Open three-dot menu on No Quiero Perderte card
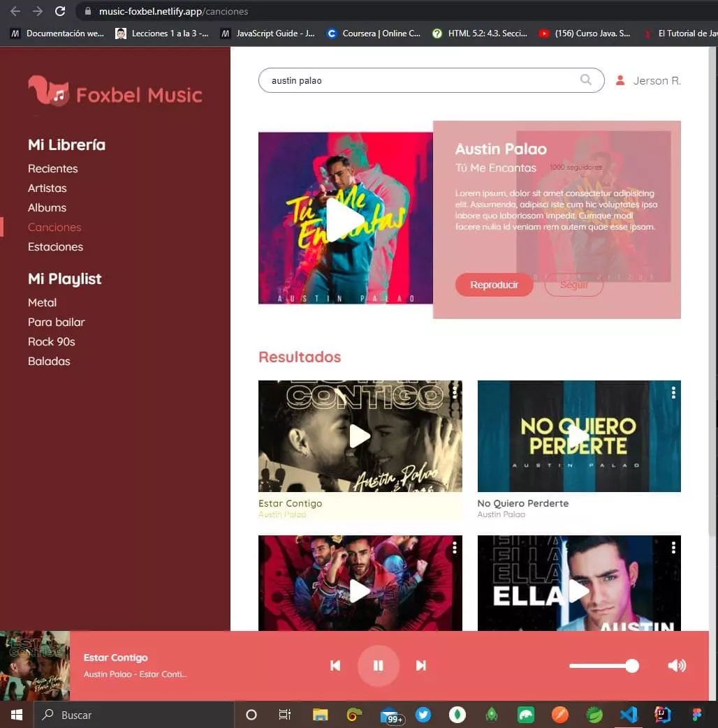The height and width of the screenshot is (728, 718). pos(673,393)
